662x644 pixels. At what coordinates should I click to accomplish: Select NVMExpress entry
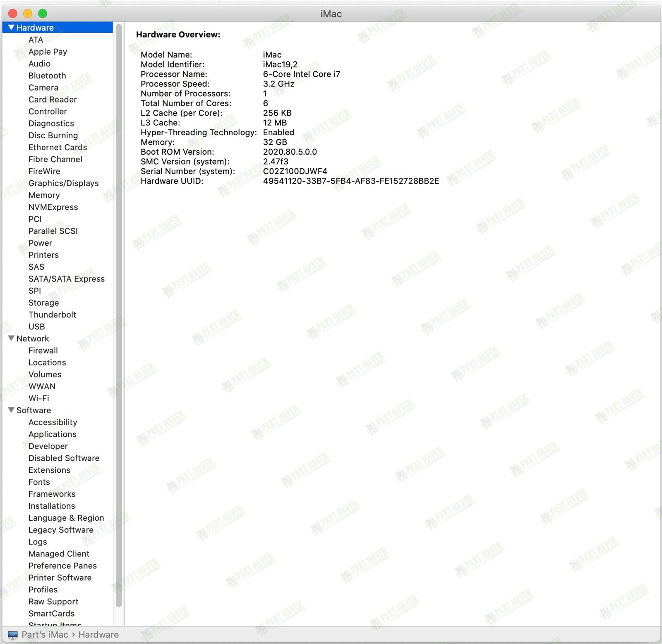[53, 207]
